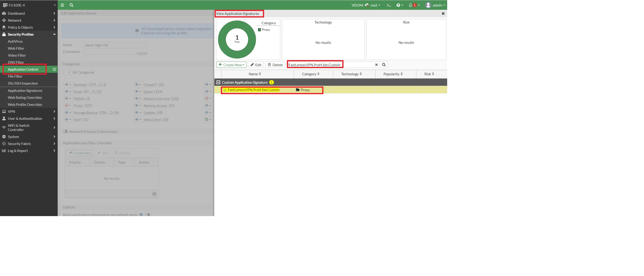Click the cloud icon next to Business category
Screen dimensions: 644x276
point(100,85)
